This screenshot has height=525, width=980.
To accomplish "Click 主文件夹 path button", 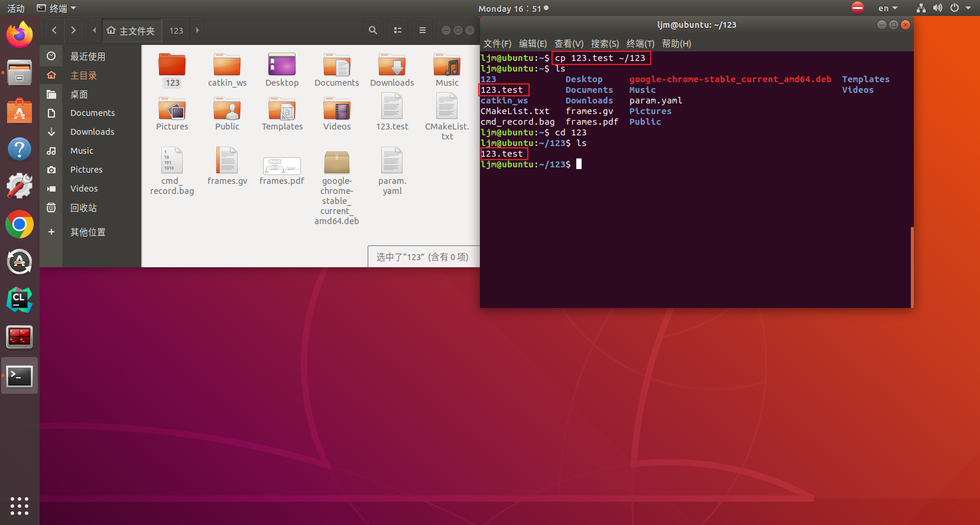I will tap(131, 30).
